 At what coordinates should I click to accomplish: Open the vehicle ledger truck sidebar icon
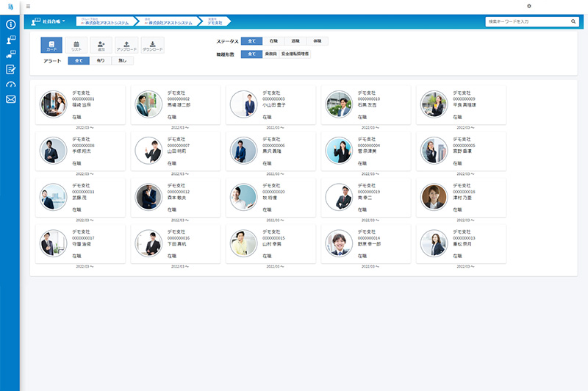10,54
